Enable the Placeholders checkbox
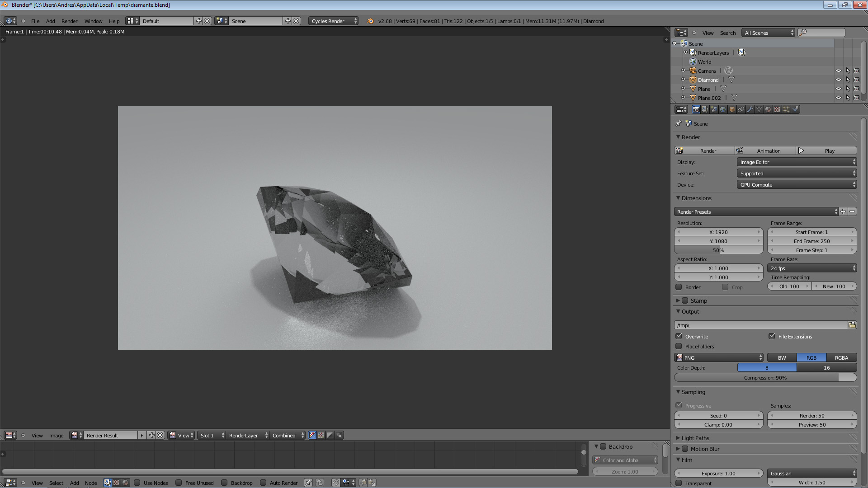This screenshot has width=868, height=488. point(679,346)
